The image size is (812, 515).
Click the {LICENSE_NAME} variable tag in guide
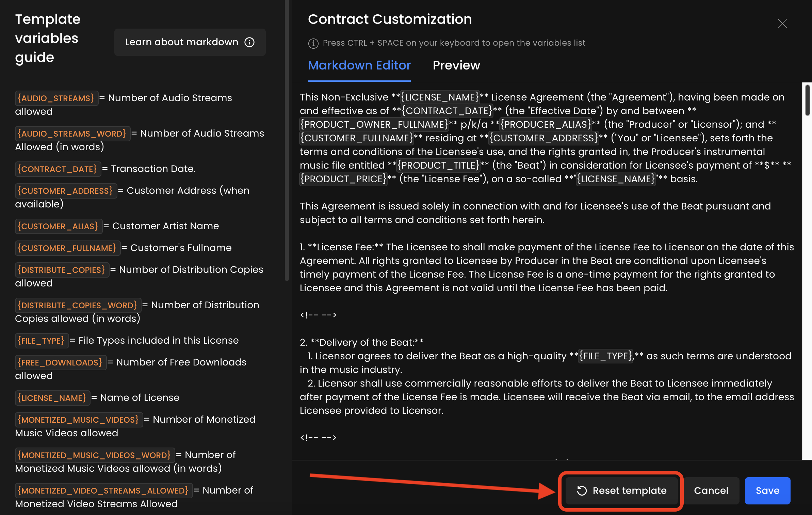point(52,398)
